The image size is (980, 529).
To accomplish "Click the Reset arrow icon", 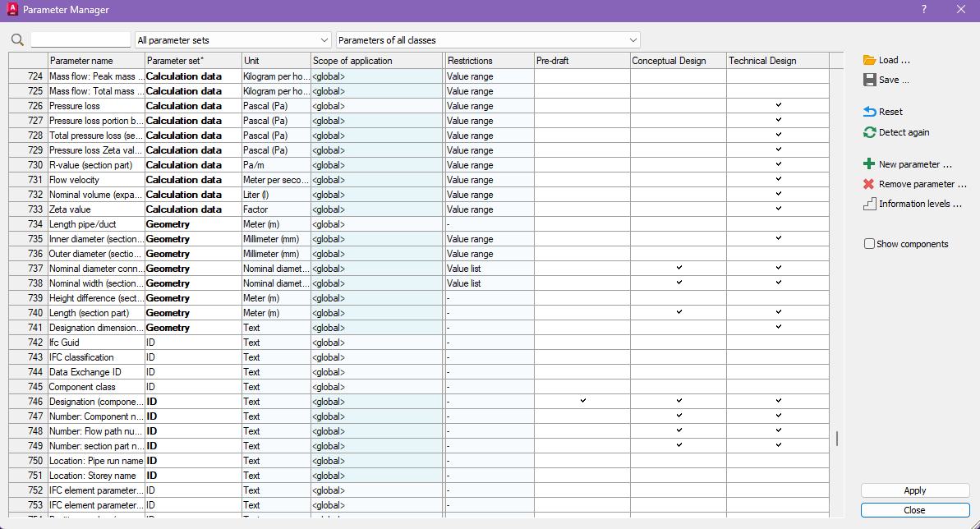I will (869, 112).
